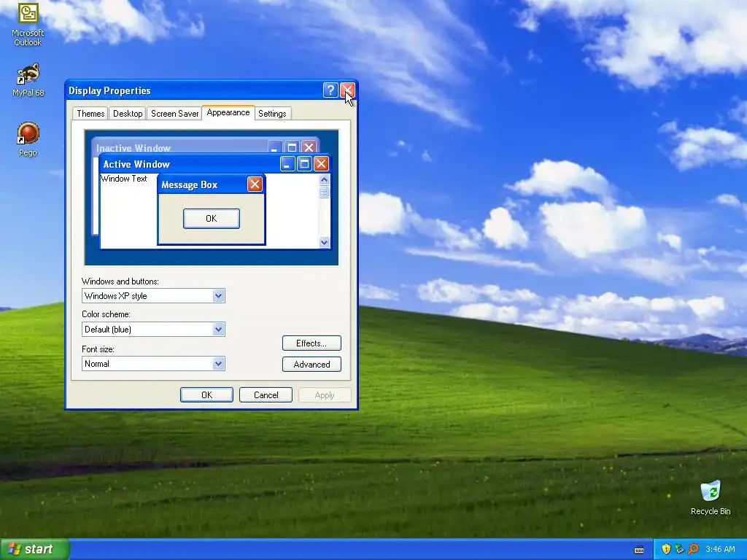The height and width of the screenshot is (560, 747).
Task: Switch to the Screen Saver tab
Action: (x=174, y=113)
